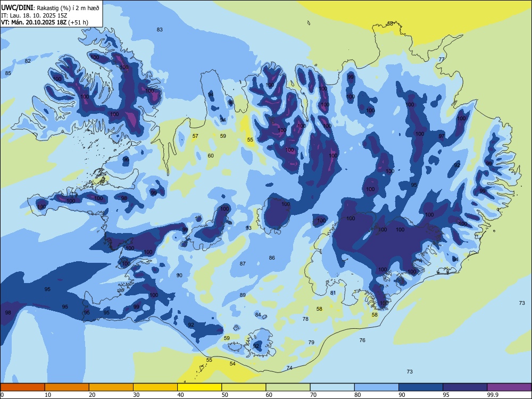
Task: Select the humidity value 57 on map
Action: (x=195, y=136)
